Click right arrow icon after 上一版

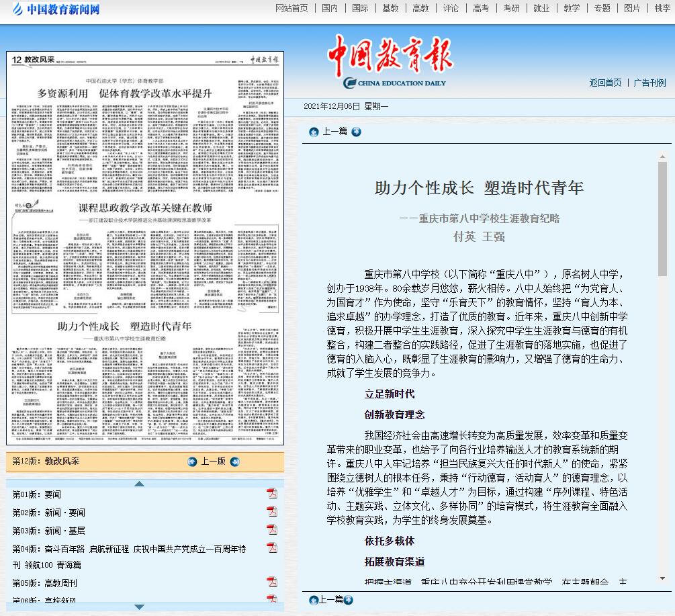coord(234,461)
